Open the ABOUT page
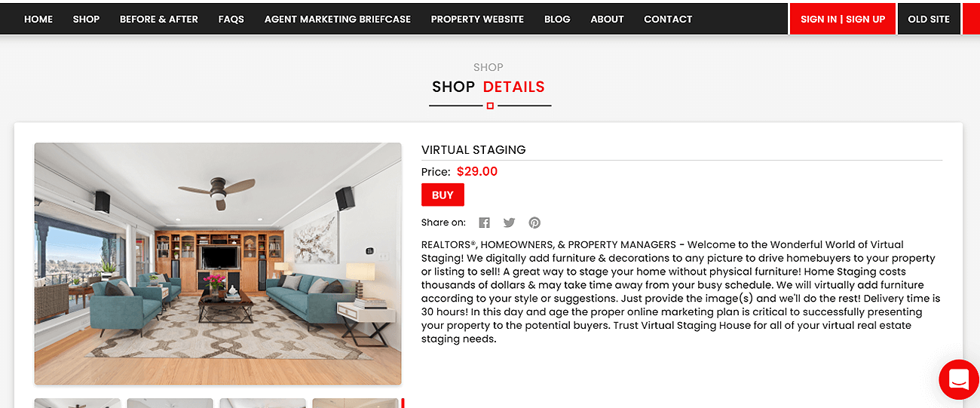 (x=607, y=19)
